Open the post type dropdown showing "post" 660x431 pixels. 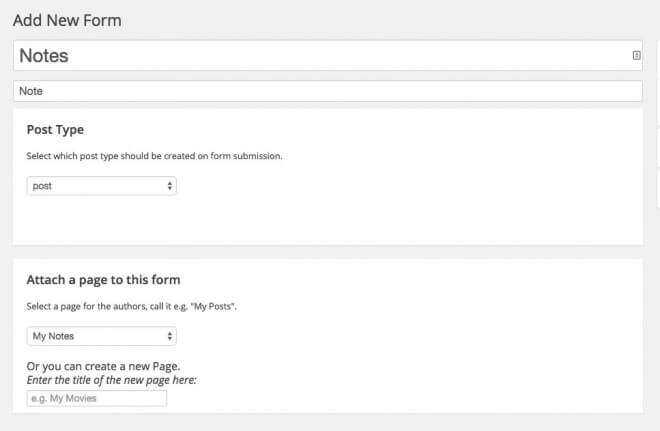click(x=100, y=186)
